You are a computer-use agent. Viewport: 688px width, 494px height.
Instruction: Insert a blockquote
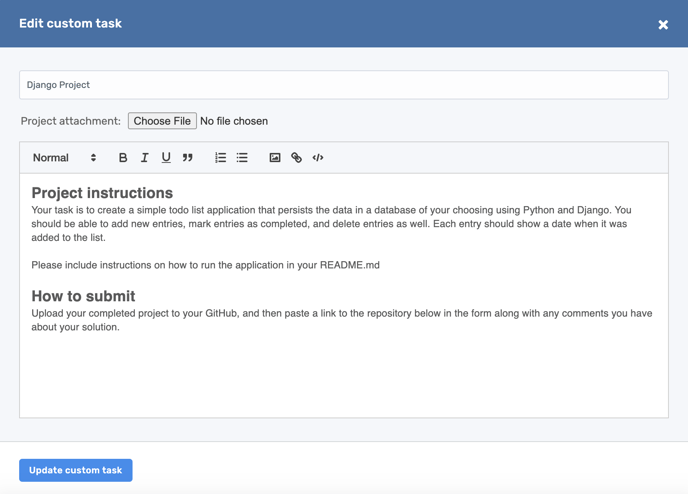pyautogui.click(x=187, y=158)
